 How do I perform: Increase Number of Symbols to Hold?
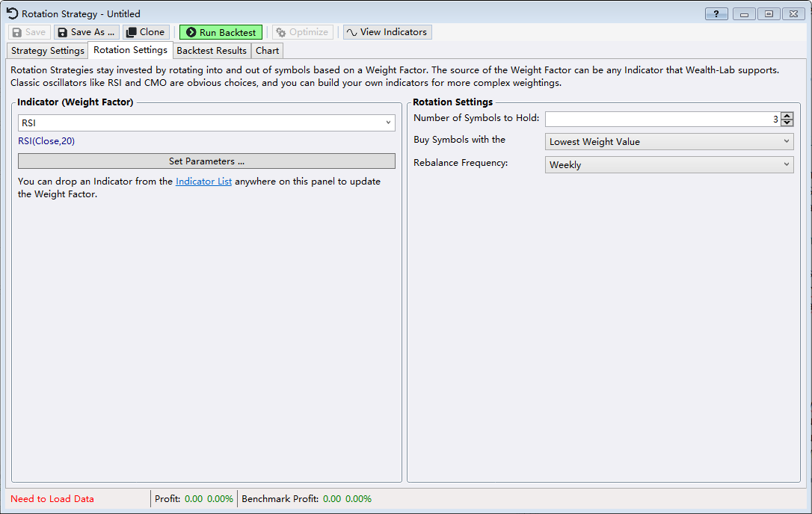[787, 116]
